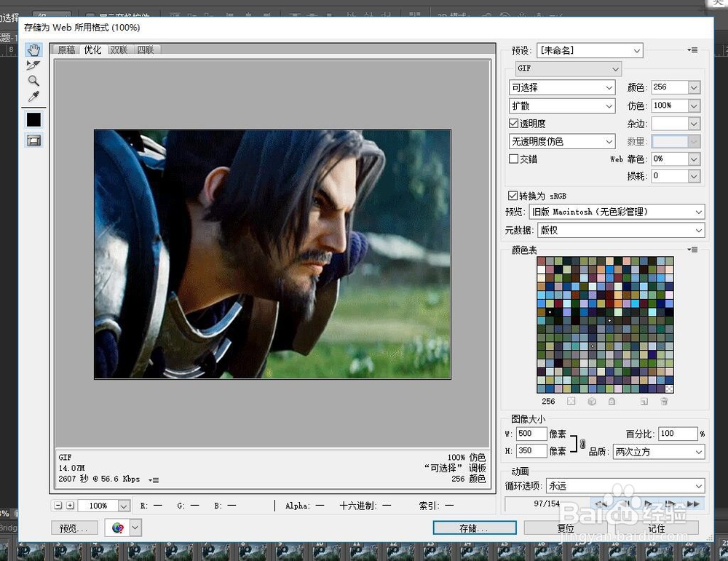Screen dimensions: 728x561
Task: Open the 可选择 color reduction dropdown
Action: (x=562, y=87)
